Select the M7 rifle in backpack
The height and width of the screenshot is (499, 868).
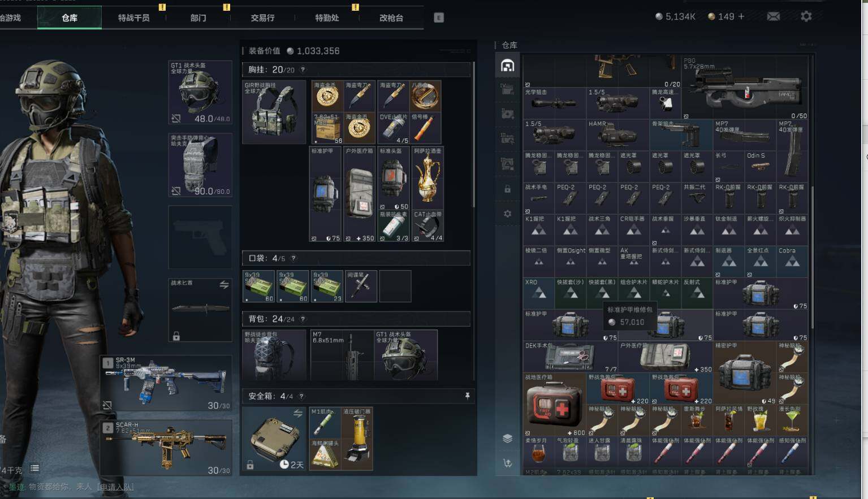pos(342,355)
